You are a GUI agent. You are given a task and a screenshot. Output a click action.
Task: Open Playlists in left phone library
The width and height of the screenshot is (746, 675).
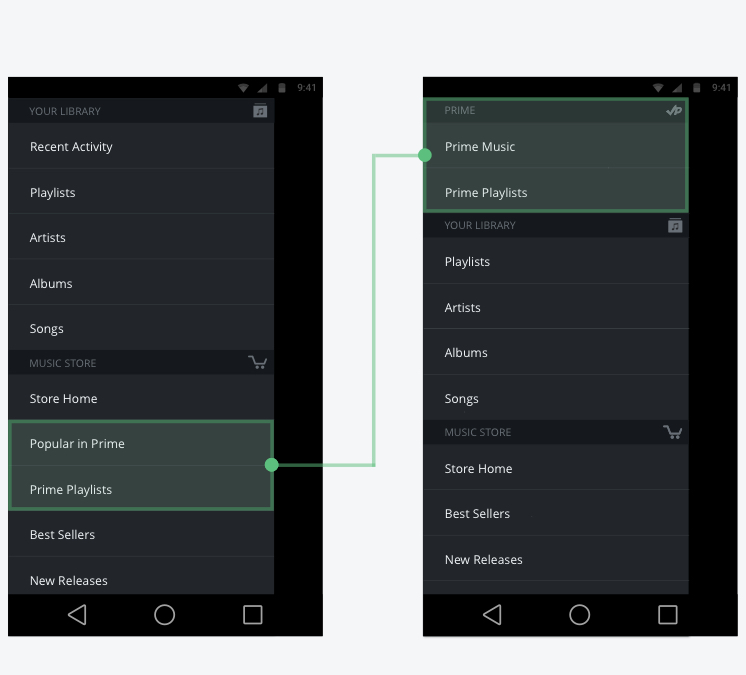(x=141, y=192)
